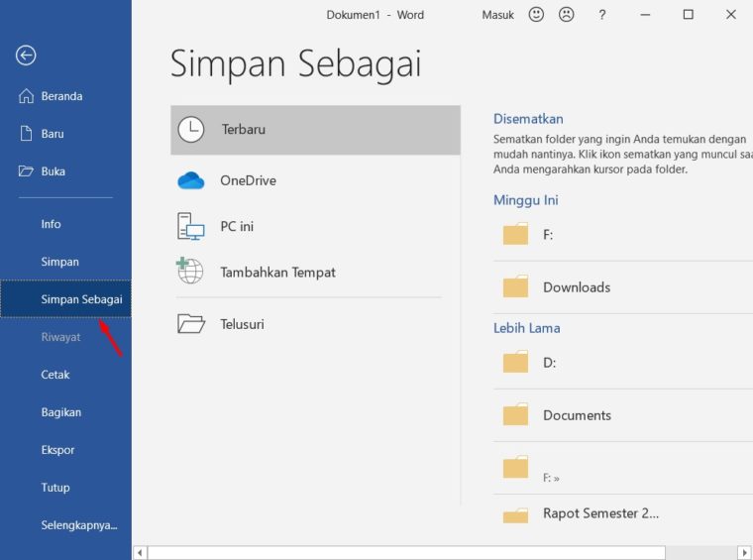Click the Baru label
This screenshot has height=560, width=753.
click(x=53, y=134)
